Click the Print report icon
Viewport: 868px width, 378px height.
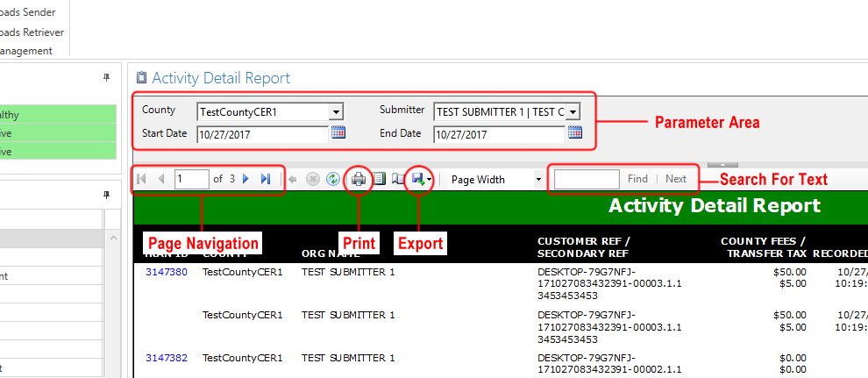point(359,179)
